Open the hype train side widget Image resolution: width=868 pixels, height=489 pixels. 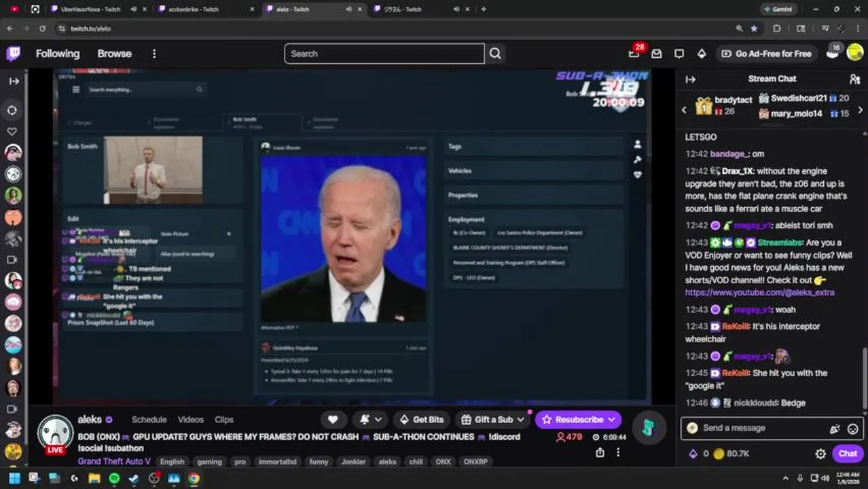pyautogui.click(x=648, y=428)
